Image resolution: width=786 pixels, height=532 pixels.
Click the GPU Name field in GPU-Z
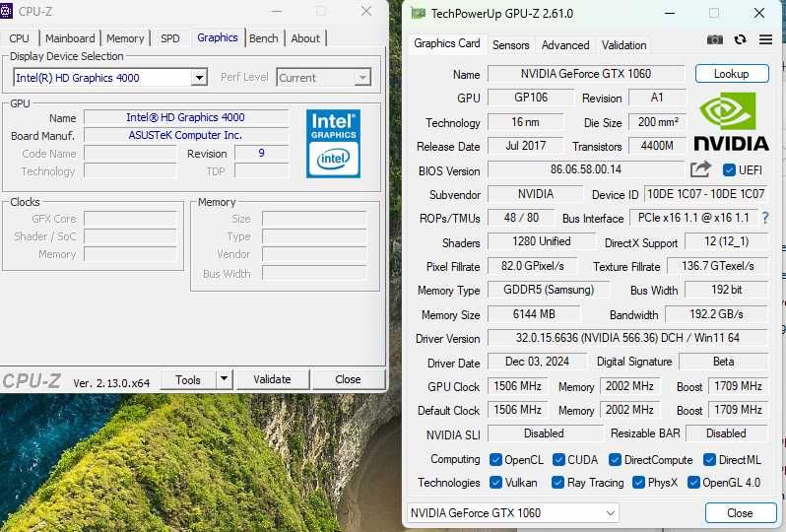586,74
